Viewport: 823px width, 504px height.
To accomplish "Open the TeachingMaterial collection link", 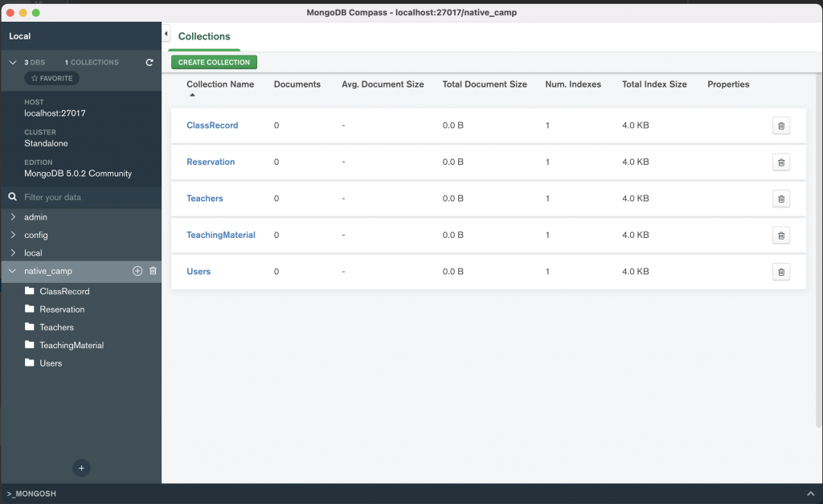I will 221,235.
